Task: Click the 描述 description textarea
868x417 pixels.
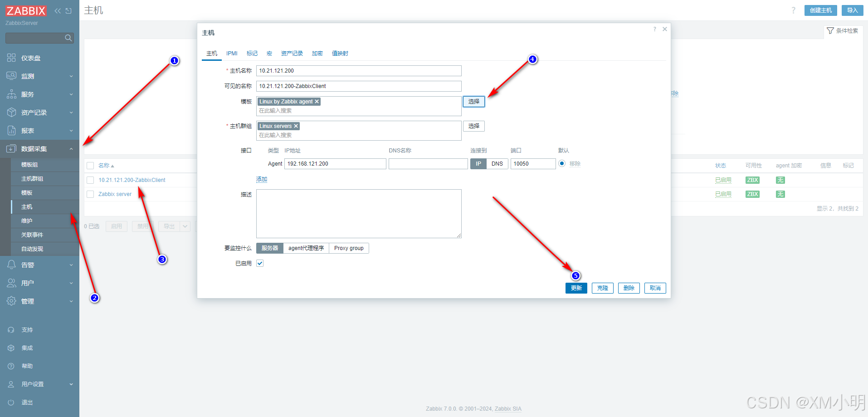Action: coord(359,214)
